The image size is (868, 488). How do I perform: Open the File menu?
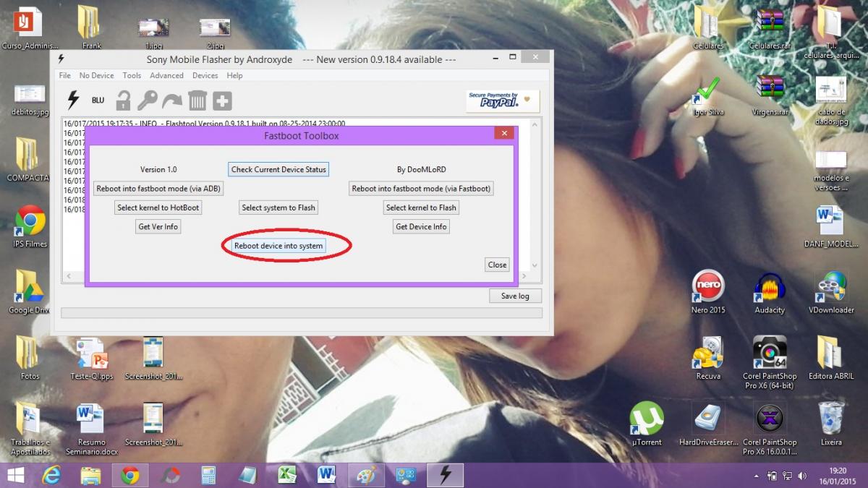[x=65, y=75]
